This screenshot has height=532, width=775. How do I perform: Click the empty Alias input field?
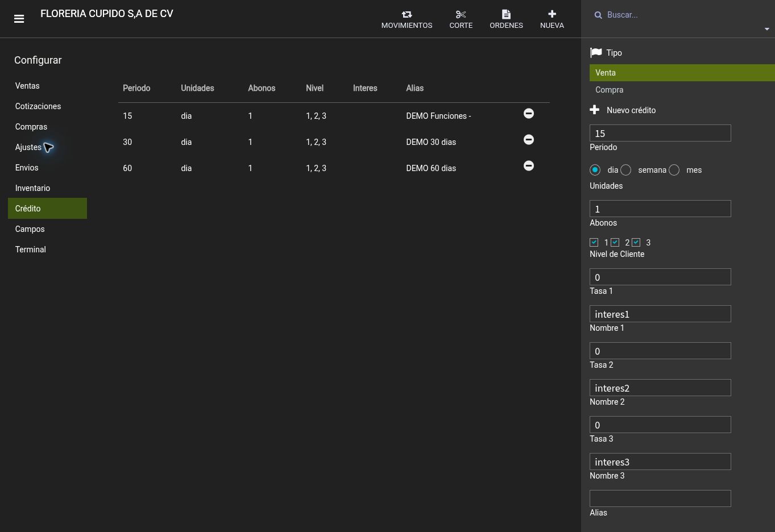point(660,498)
